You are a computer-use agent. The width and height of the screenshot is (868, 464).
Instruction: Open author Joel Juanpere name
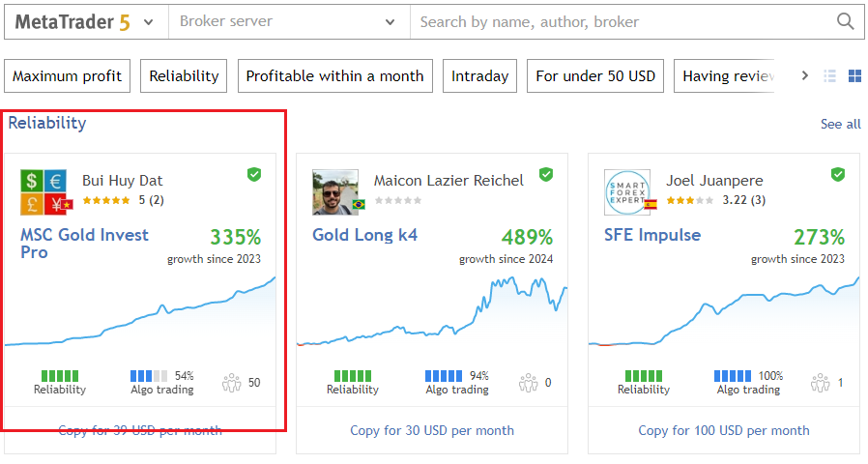(x=714, y=181)
